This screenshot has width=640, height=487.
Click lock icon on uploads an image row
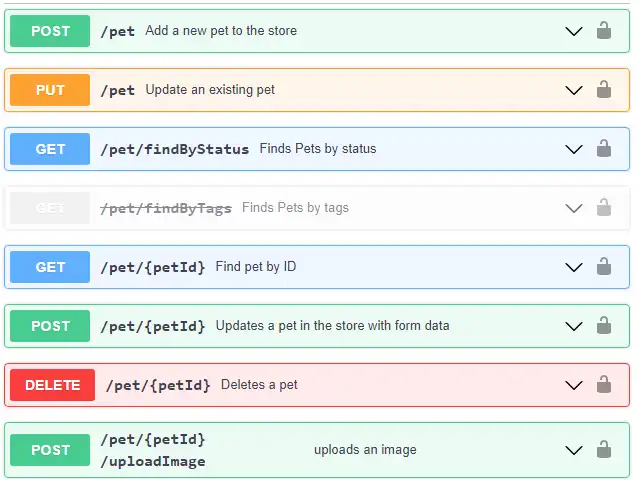tap(604, 450)
